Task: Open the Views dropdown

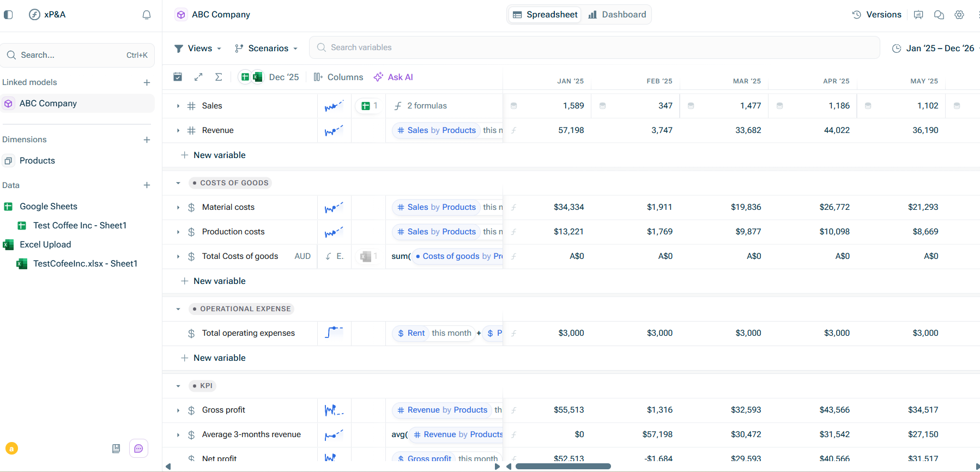Action: tap(198, 49)
